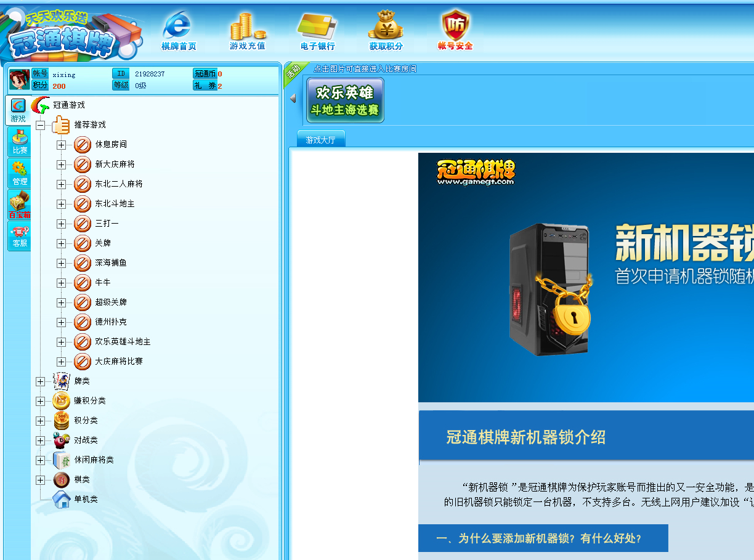Expand the 棋类 category
754x560 pixels.
point(41,480)
